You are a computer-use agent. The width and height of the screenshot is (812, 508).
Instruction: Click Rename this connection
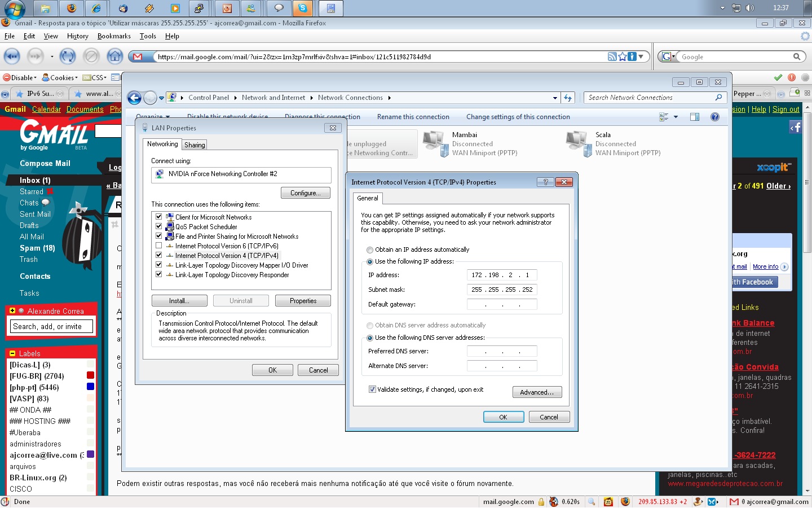(x=413, y=117)
